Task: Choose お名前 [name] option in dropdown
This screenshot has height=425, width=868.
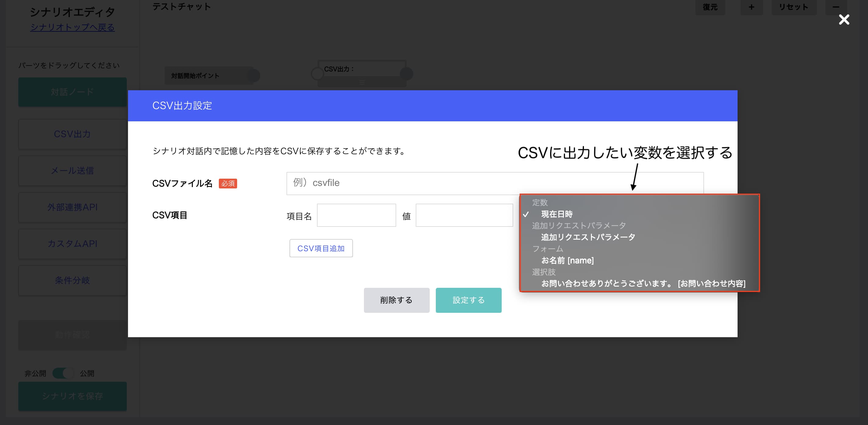Action: coord(639,261)
